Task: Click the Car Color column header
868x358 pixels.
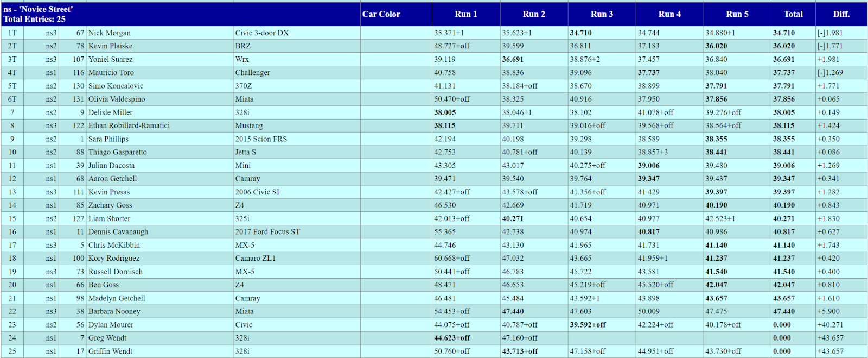Action: click(x=381, y=15)
